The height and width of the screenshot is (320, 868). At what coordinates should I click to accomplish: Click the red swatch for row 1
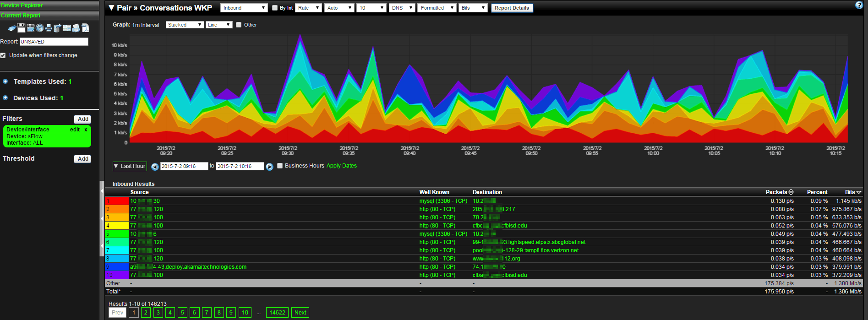coord(117,201)
